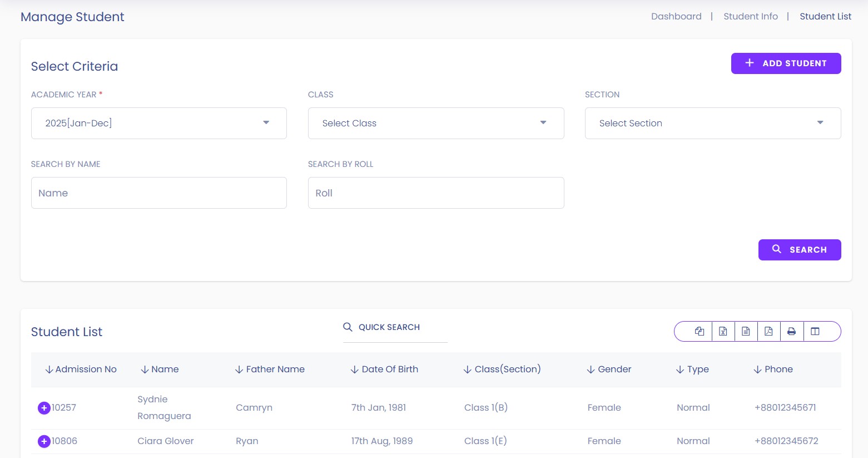Focus the Search by Roll field
Image resolution: width=868 pixels, height=458 pixels.
[435, 193]
